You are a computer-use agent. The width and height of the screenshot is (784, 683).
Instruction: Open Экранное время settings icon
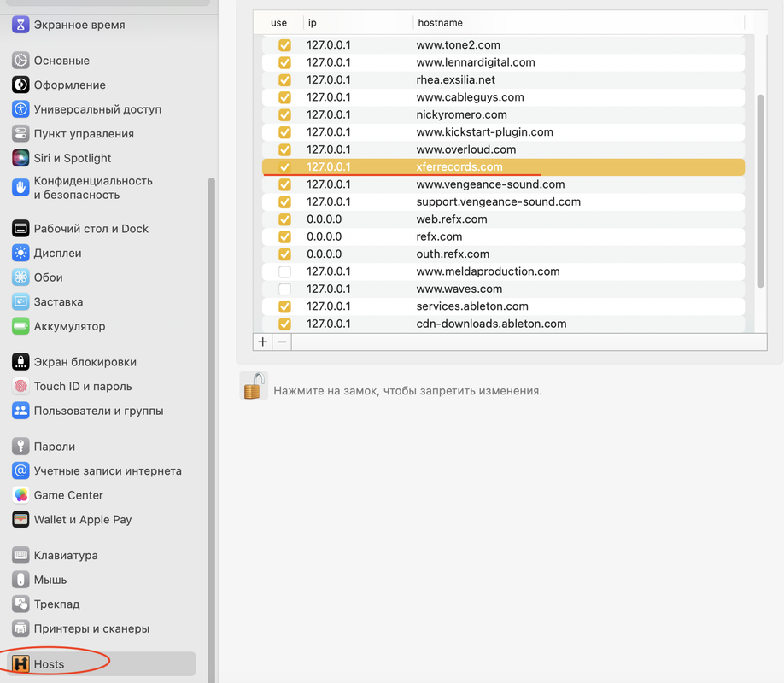pos(20,25)
